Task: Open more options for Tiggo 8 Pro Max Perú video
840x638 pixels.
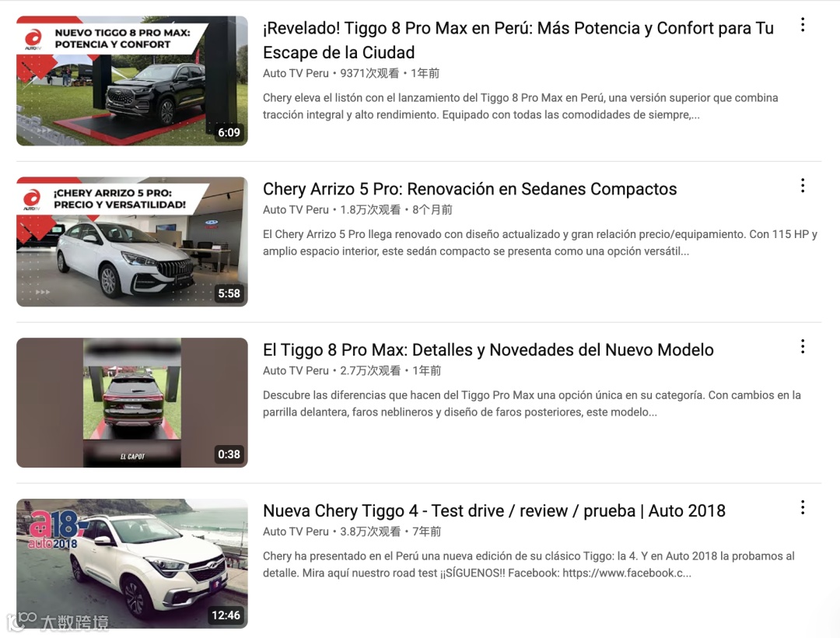Action: [x=802, y=25]
